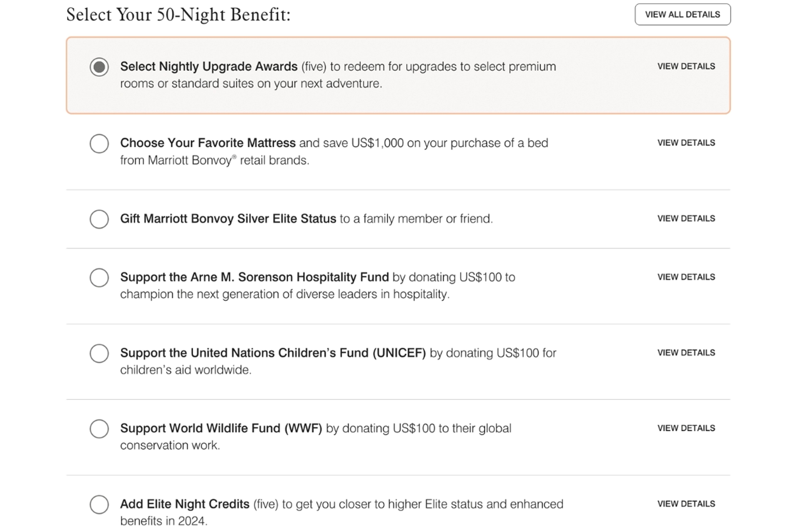Click the Select Nightly Upgrade Awards text
Image resolution: width=798 pixels, height=532 pixels.
click(x=209, y=66)
